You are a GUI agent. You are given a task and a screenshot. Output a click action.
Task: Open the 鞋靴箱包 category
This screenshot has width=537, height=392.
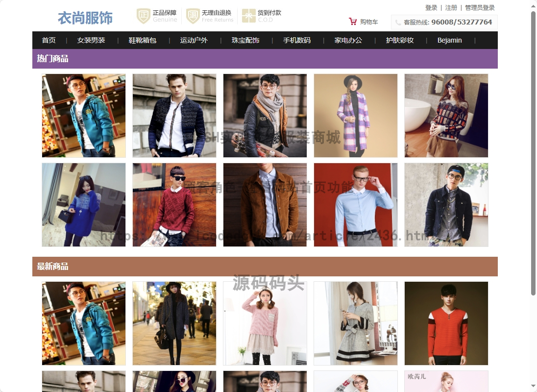pyautogui.click(x=143, y=40)
